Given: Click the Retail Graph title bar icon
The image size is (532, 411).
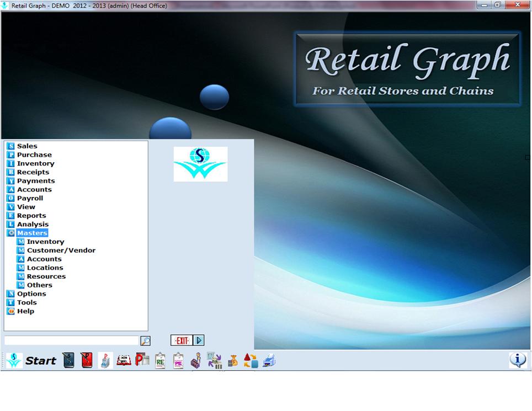Looking at the screenshot, I should (x=5, y=6).
